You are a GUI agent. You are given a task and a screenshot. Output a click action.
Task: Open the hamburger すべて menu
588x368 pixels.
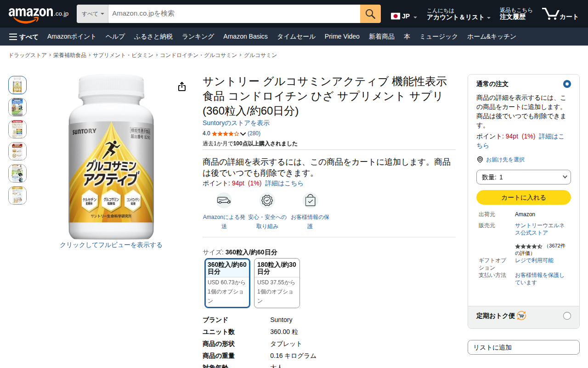tap(23, 36)
